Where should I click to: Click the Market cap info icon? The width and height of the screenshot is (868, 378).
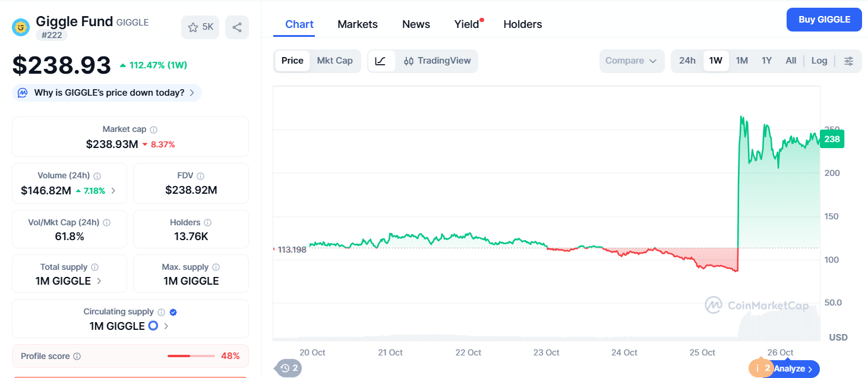click(x=154, y=130)
